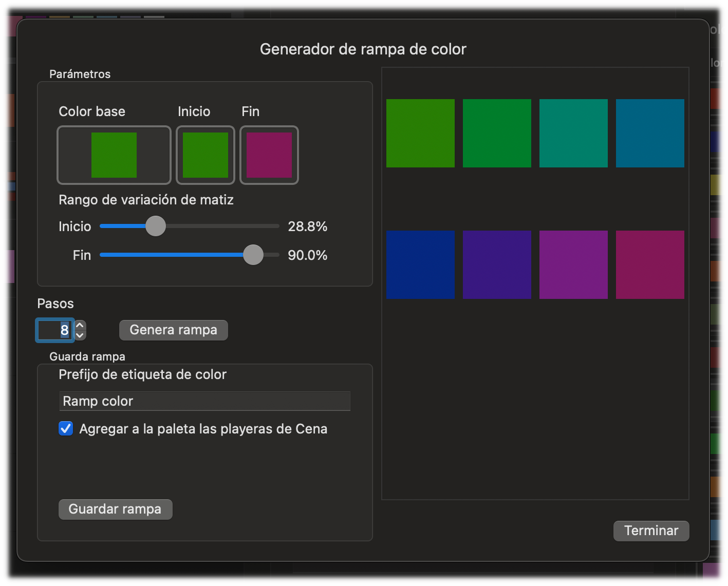Open the Color base swatch picker
The image size is (728, 586).
[x=114, y=155]
